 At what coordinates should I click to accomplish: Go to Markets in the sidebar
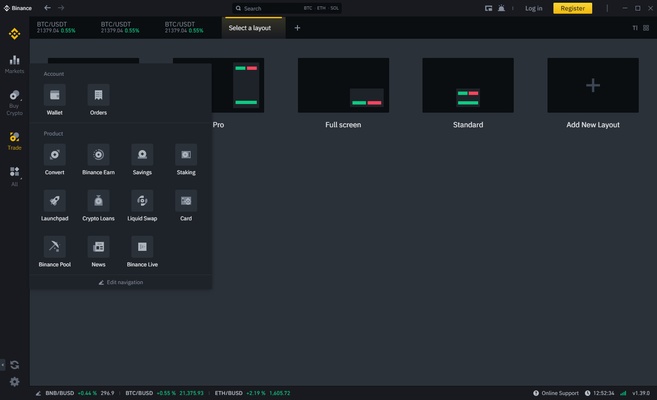15,64
